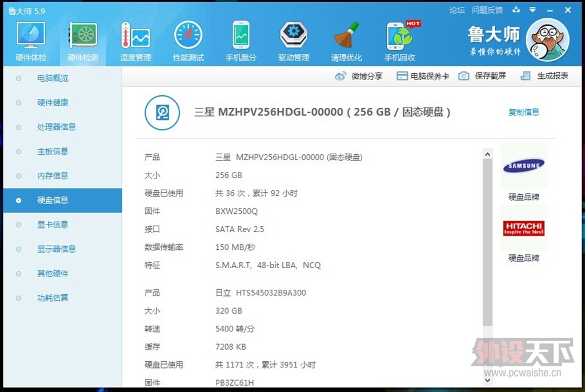Click scrollbar down arrow in disk list
585x392 pixels.
click(x=487, y=378)
